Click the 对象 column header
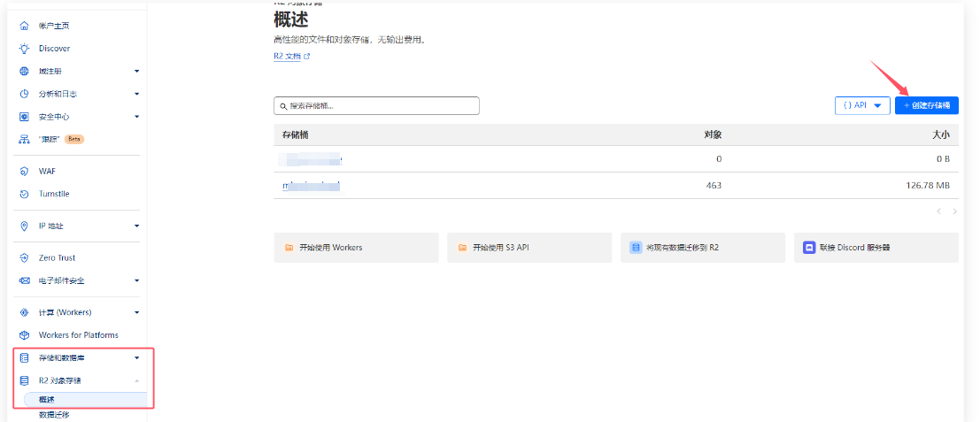Image resolution: width=980 pixels, height=422 pixels. coord(713,134)
